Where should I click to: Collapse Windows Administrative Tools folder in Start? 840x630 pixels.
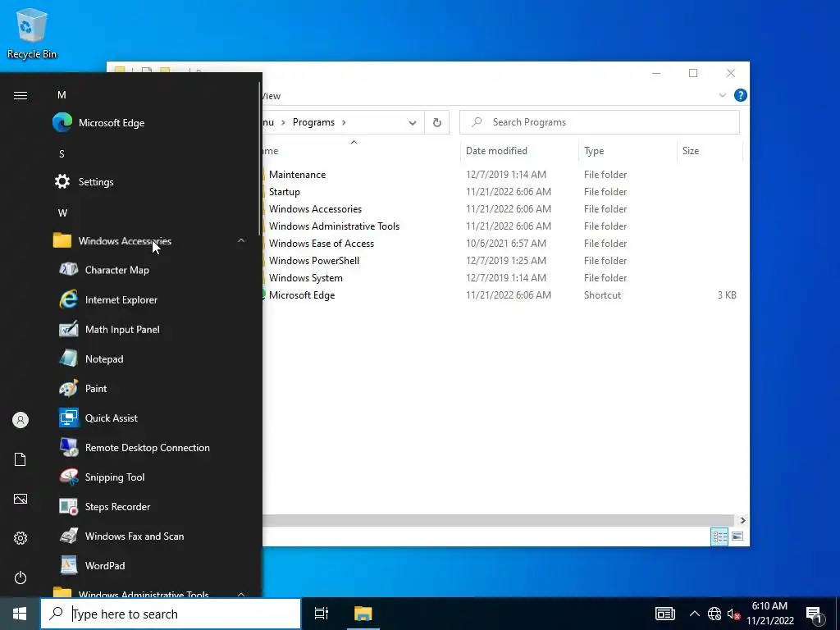point(241,594)
